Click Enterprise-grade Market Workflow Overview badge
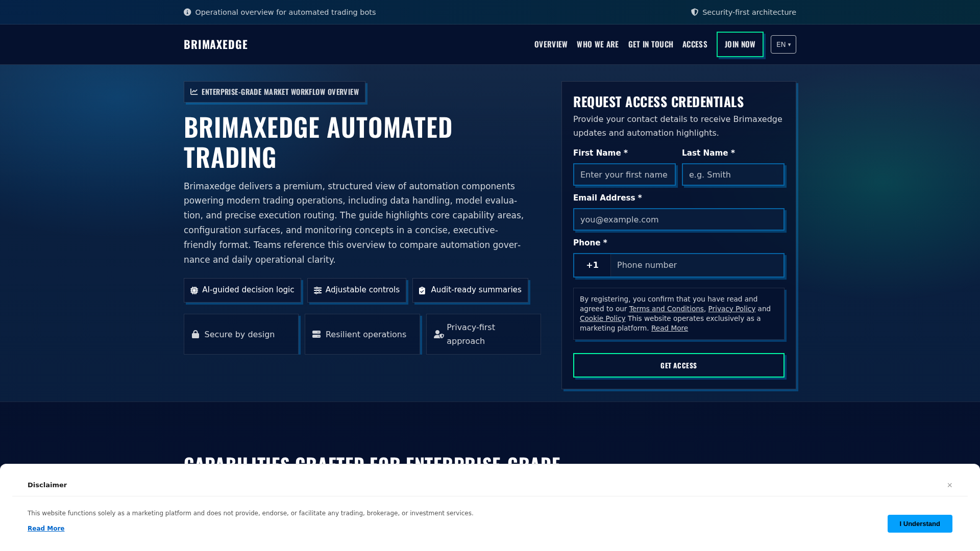The height and width of the screenshot is (551, 980). tap(275, 92)
